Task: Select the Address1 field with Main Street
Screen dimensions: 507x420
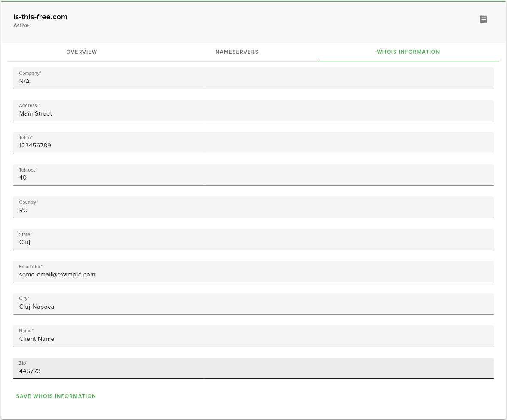Action: 253,113
